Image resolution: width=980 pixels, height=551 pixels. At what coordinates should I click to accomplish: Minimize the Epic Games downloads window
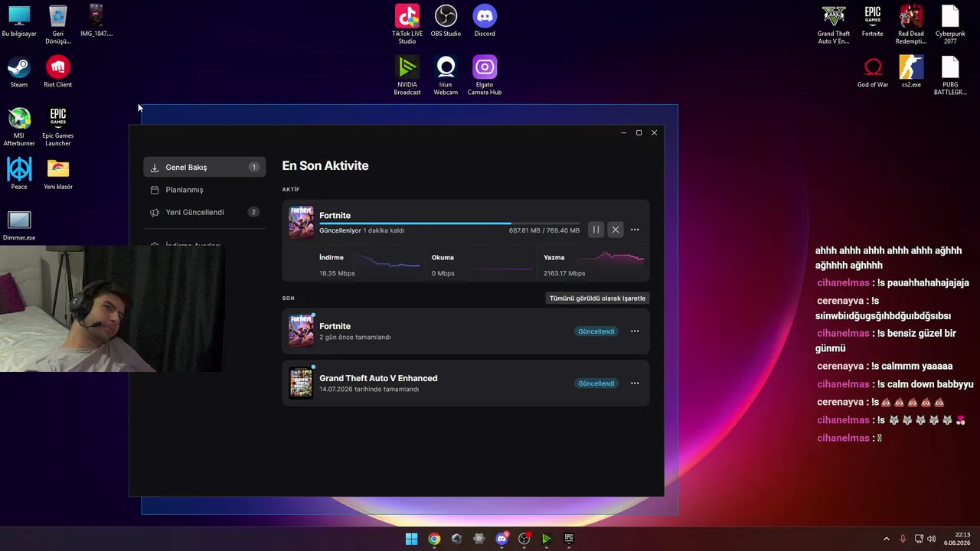point(624,132)
